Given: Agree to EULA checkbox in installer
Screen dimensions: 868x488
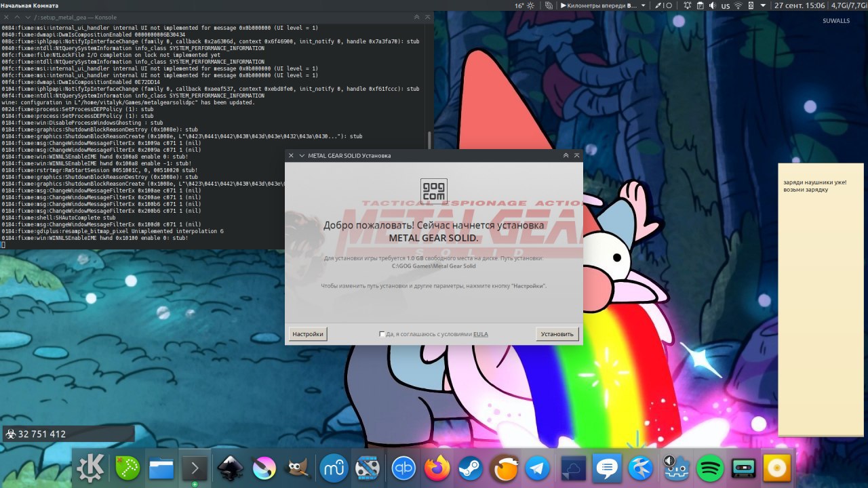Looking at the screenshot, I should point(382,334).
